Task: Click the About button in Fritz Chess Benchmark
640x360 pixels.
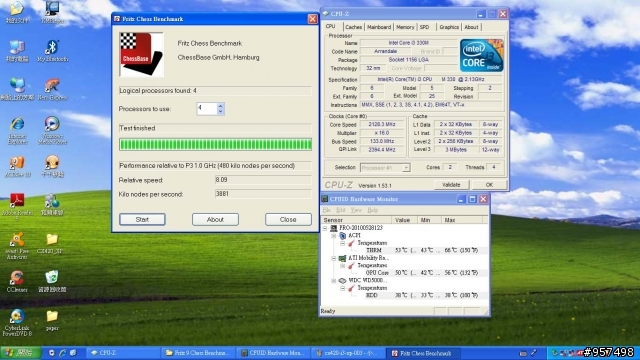Action: [215, 220]
